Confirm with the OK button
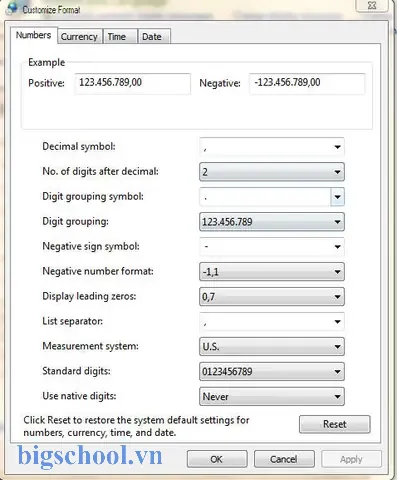This screenshot has width=397, height=480. click(217, 459)
